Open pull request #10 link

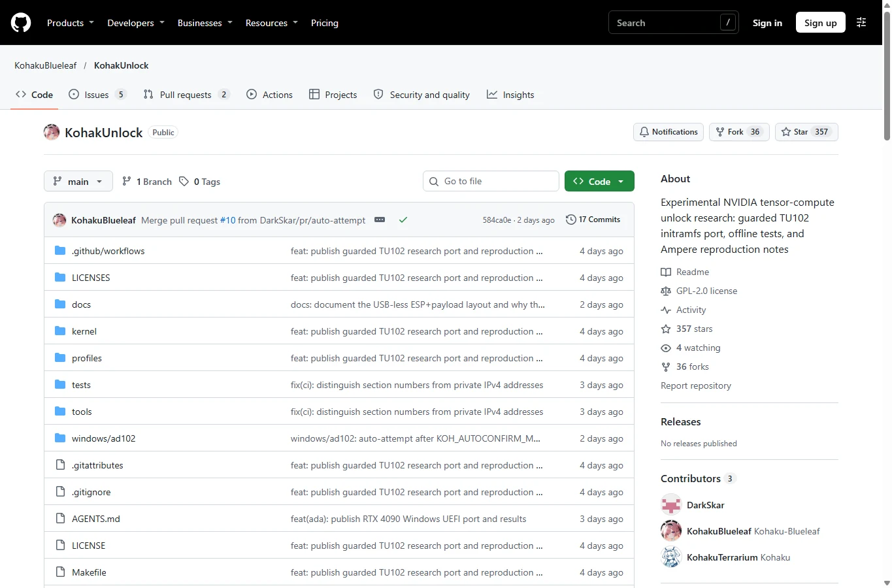click(227, 220)
